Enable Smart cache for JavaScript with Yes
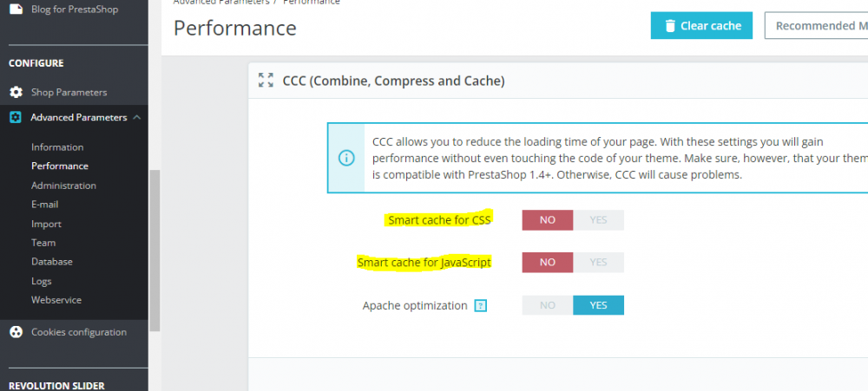 click(x=598, y=263)
